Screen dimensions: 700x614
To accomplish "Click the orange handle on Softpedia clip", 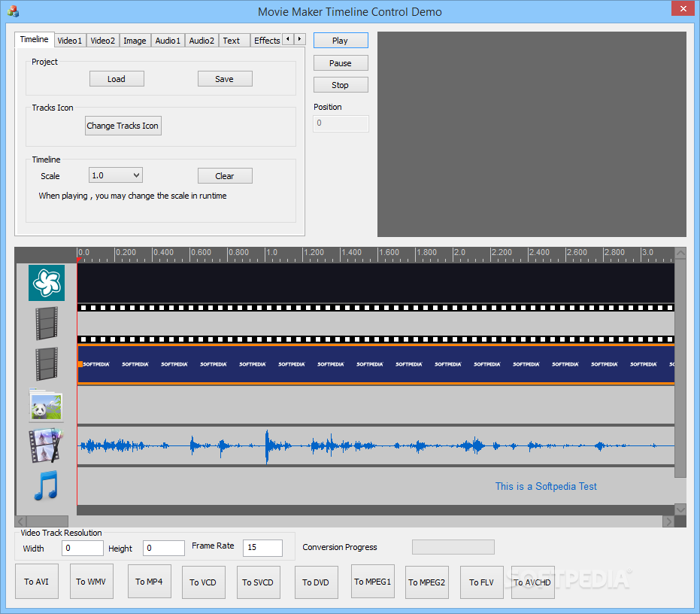I will pyautogui.click(x=80, y=364).
